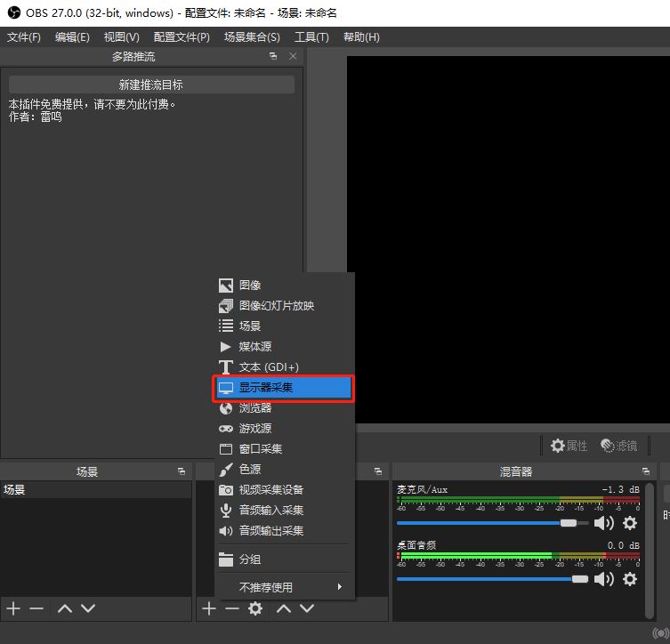Viewport: 670px width, 644px height.
Task: Click the black preview canvas
Action: coord(508,239)
